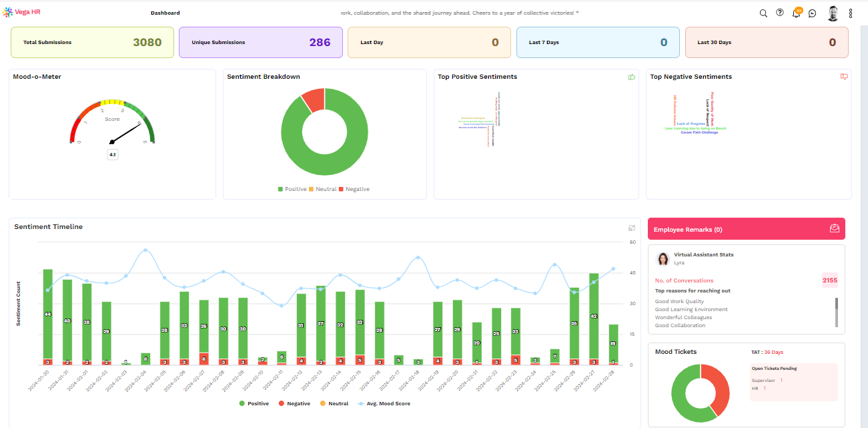
Task: Click Sentiment Timeline expand chart icon
Action: click(632, 228)
